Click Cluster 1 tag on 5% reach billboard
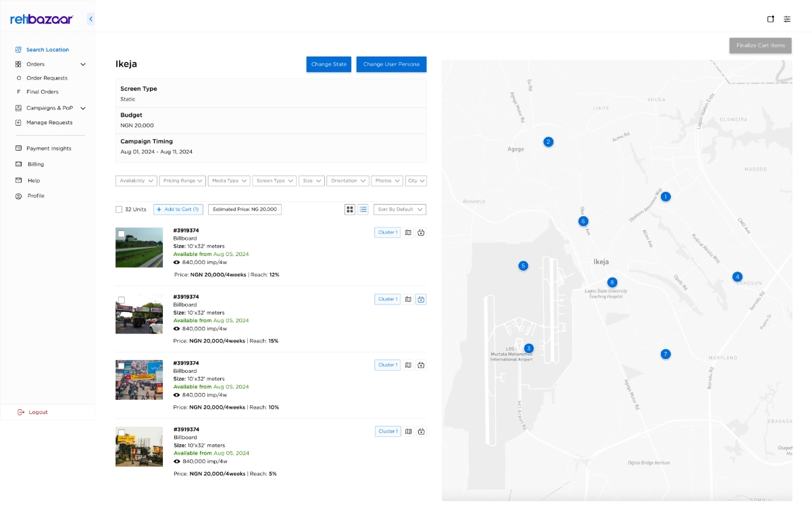This screenshot has height=520, width=812. coord(388,432)
